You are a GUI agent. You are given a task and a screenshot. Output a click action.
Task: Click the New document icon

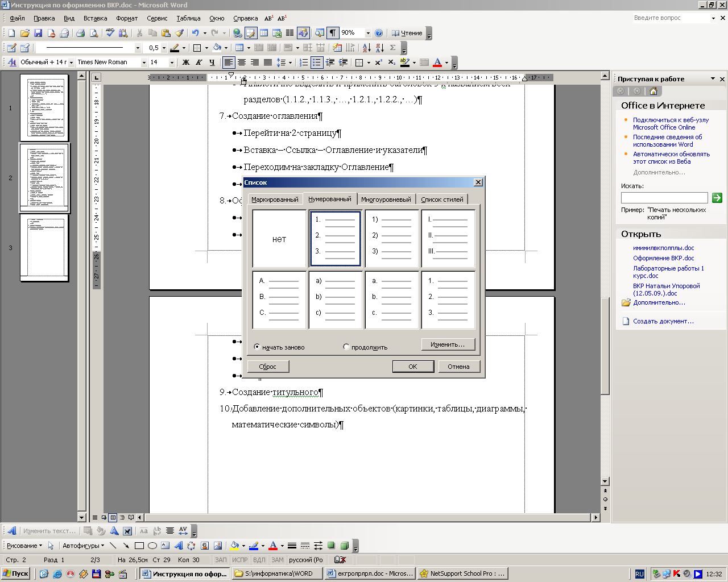pos(12,33)
